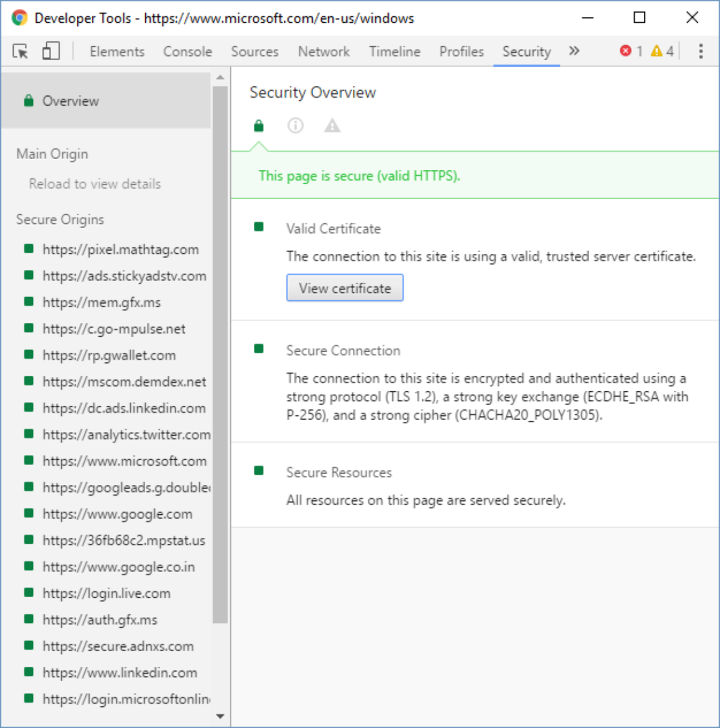Click the info circle filter icon
Screen dimensions: 720x728
pos(295,126)
